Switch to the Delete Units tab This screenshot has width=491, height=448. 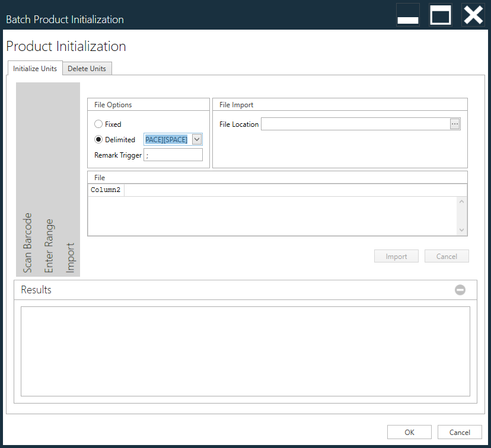tap(87, 68)
